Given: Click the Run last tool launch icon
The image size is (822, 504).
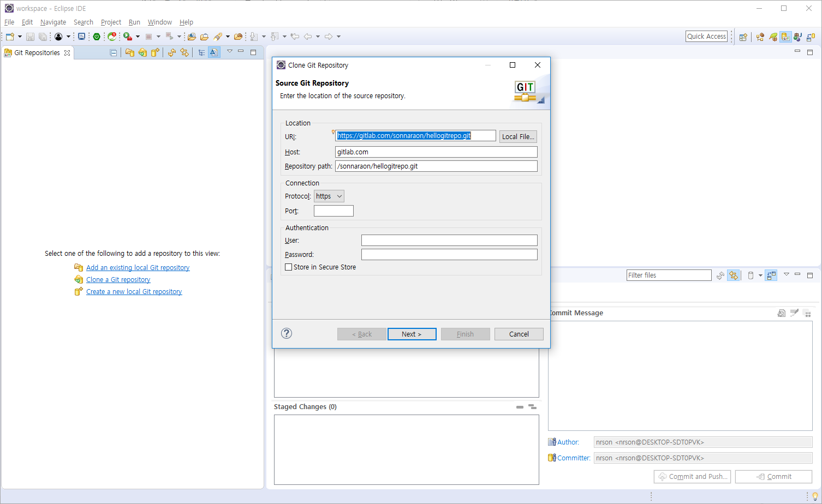Looking at the screenshot, I should [x=128, y=37].
